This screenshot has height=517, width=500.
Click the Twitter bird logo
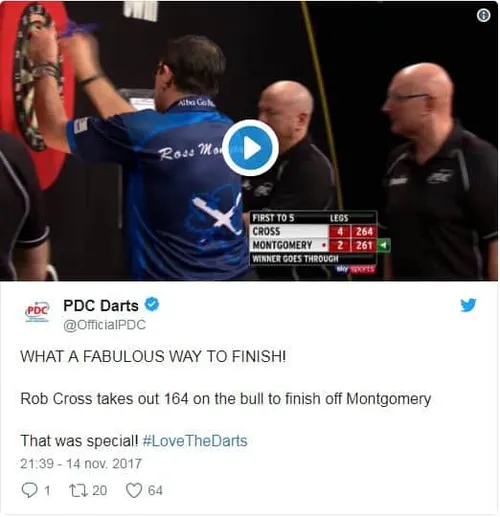coord(468,305)
